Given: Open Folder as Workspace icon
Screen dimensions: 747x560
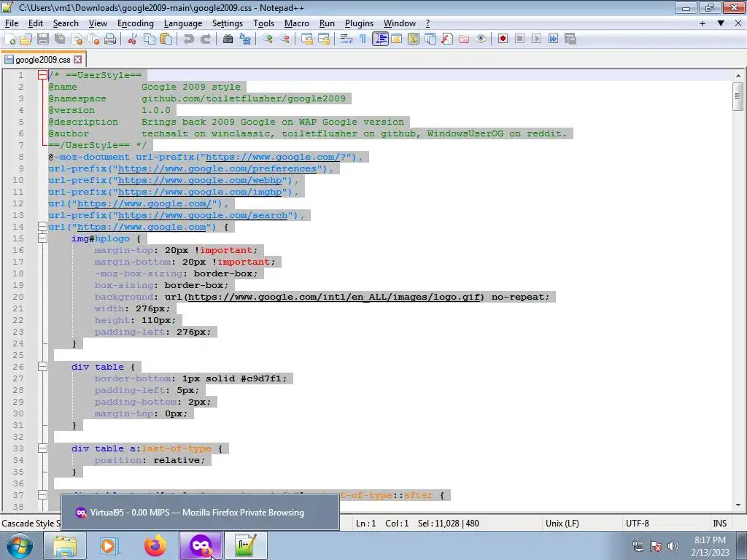Looking at the screenshot, I should click(464, 39).
